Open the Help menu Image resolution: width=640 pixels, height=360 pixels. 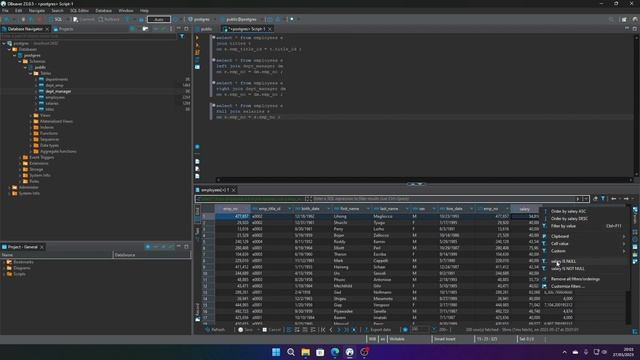click(144, 11)
